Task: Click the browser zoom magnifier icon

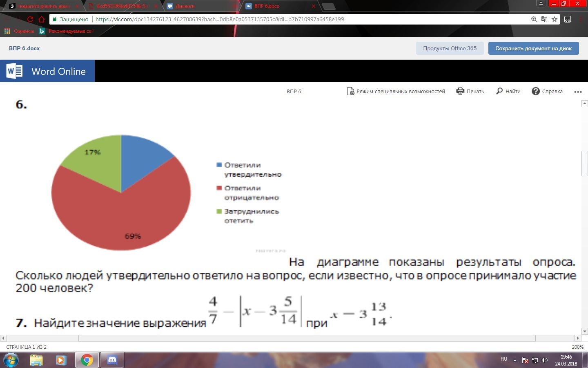Action: click(534, 19)
